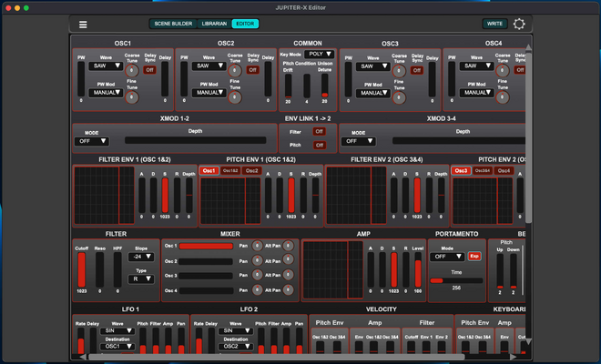Adjust the Mixer Osc 1 level slider

click(x=206, y=246)
